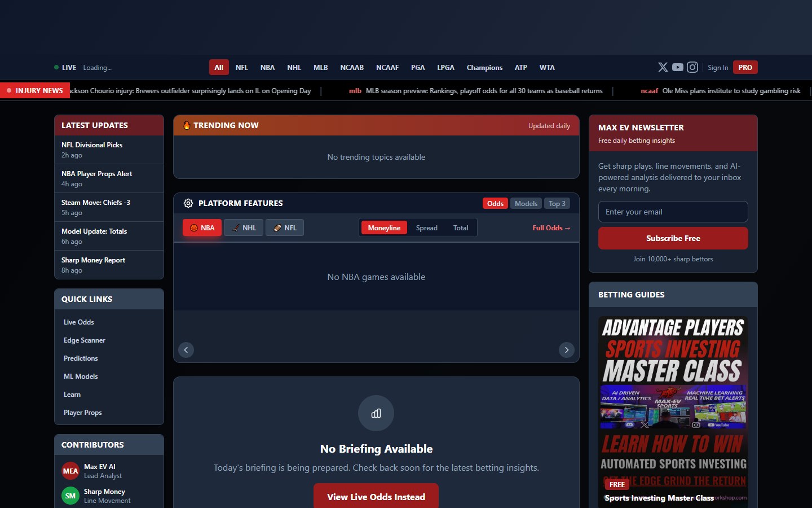Screen dimensions: 812x508
Task: Open the ML Models quick link
Action: (x=81, y=376)
